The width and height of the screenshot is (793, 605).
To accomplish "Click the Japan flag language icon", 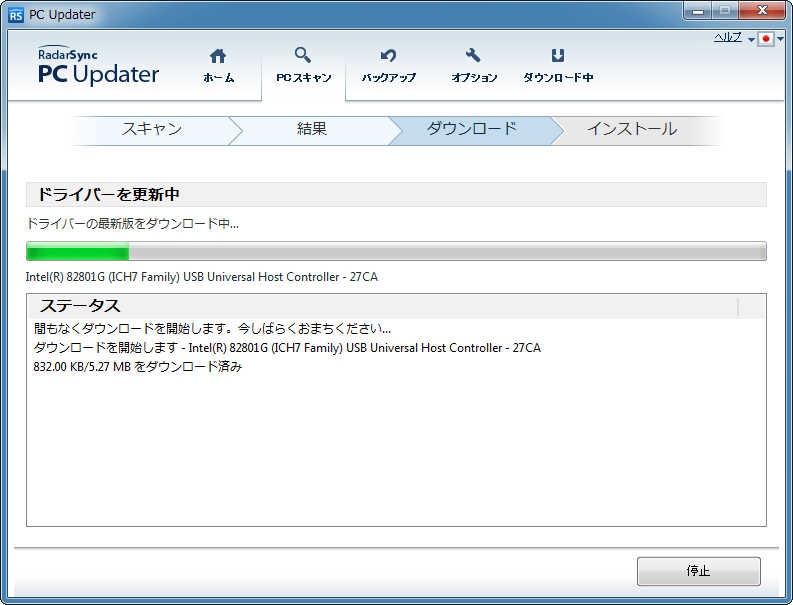I will [x=765, y=39].
